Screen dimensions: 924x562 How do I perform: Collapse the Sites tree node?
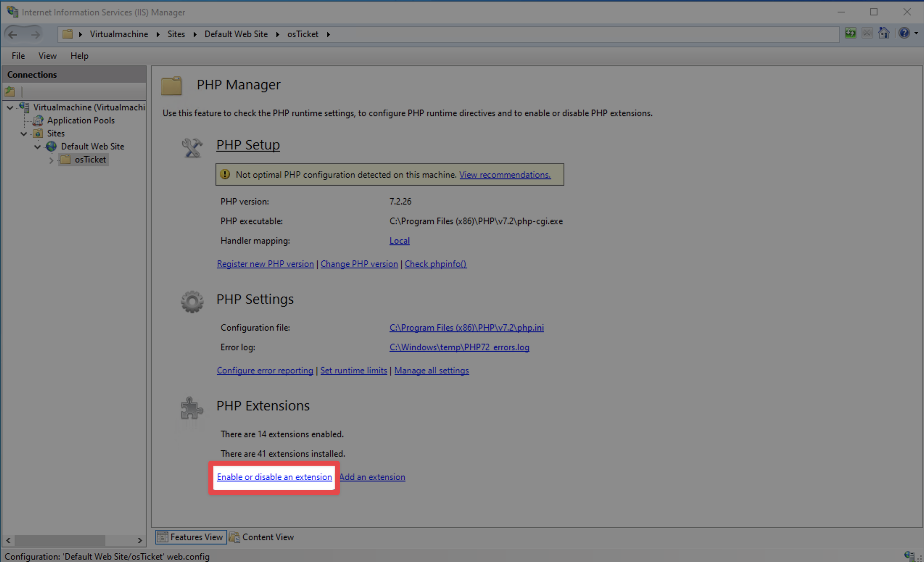(x=24, y=134)
